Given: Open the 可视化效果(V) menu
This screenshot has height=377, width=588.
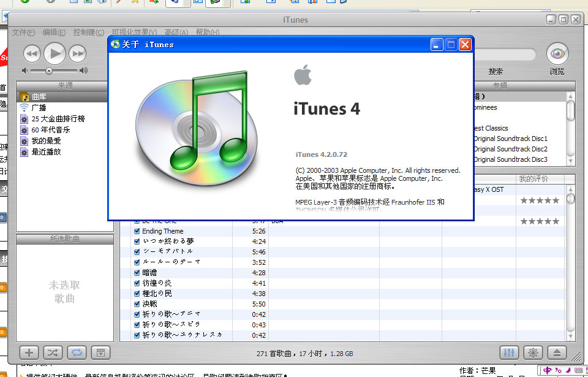Looking at the screenshot, I should tap(134, 32).
